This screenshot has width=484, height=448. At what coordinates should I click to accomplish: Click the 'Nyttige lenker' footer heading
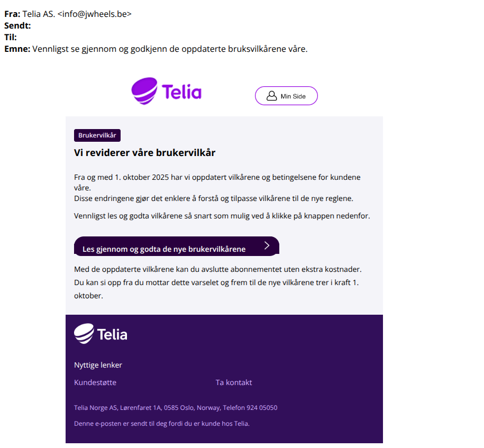click(x=98, y=365)
